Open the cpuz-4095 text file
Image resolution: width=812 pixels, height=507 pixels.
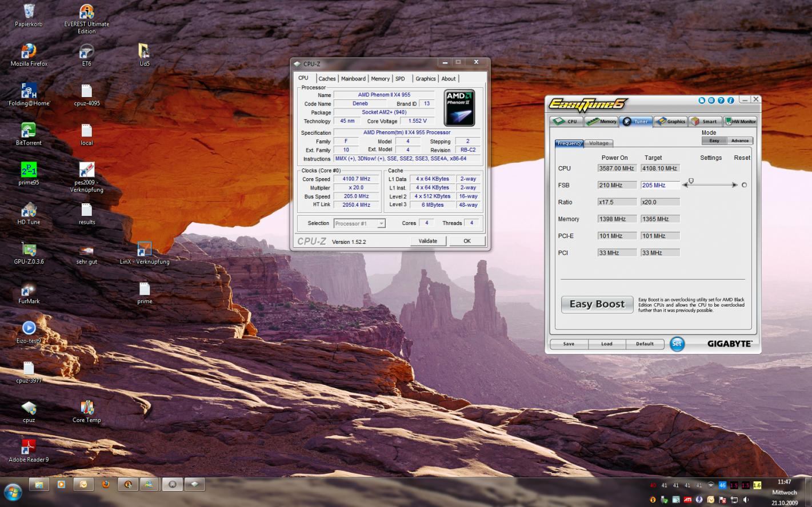86,94
